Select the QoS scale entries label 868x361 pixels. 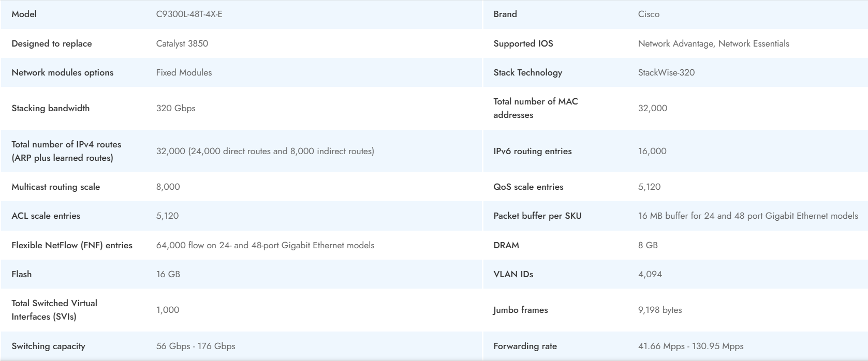(x=528, y=187)
